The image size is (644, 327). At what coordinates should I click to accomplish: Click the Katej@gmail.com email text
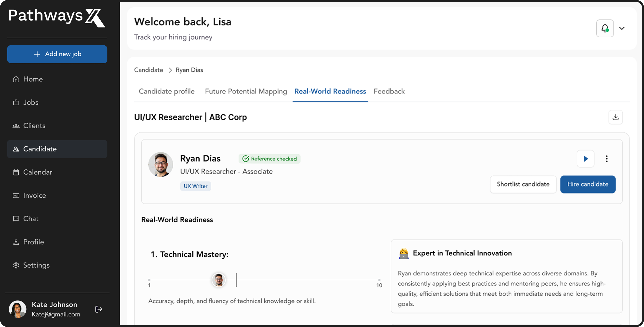click(56, 314)
